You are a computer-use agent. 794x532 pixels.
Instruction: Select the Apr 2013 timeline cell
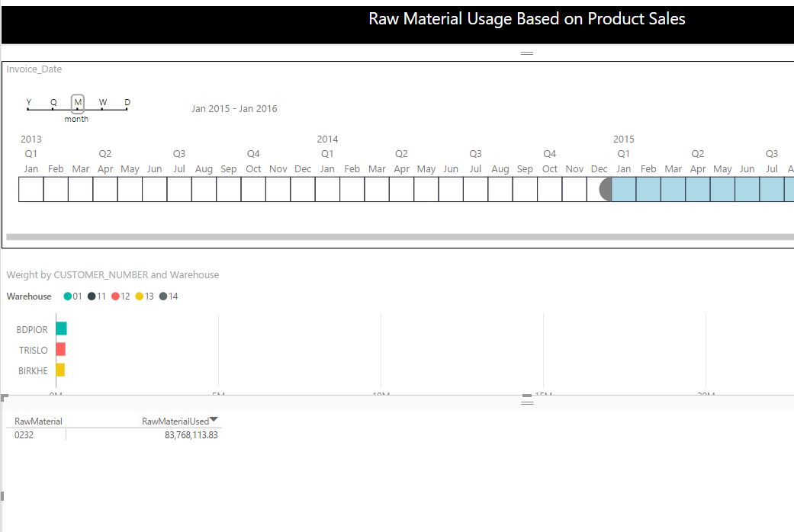(x=104, y=189)
